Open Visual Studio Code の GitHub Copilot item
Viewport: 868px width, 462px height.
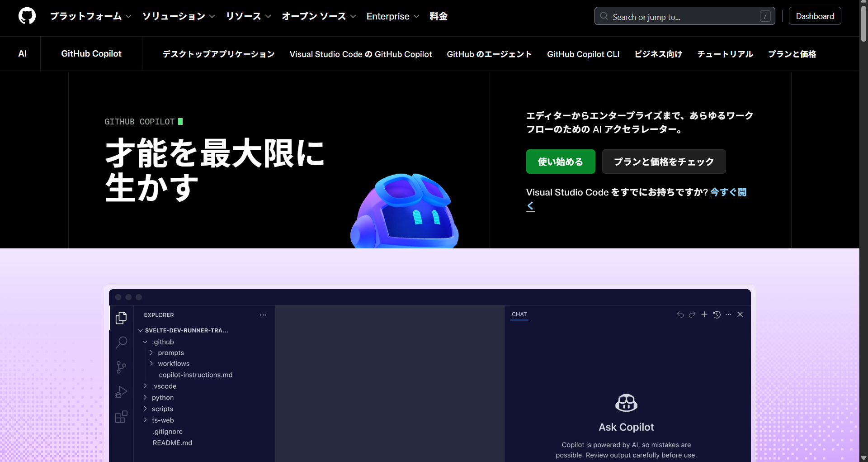361,54
